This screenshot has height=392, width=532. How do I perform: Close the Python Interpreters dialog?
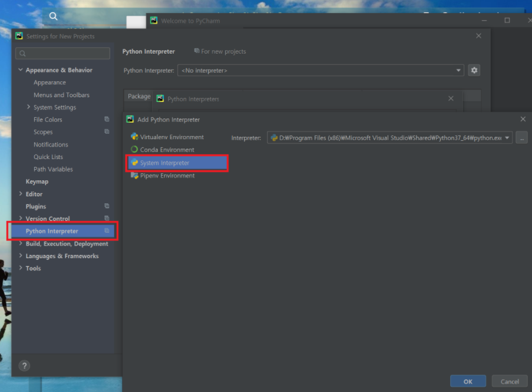451,98
